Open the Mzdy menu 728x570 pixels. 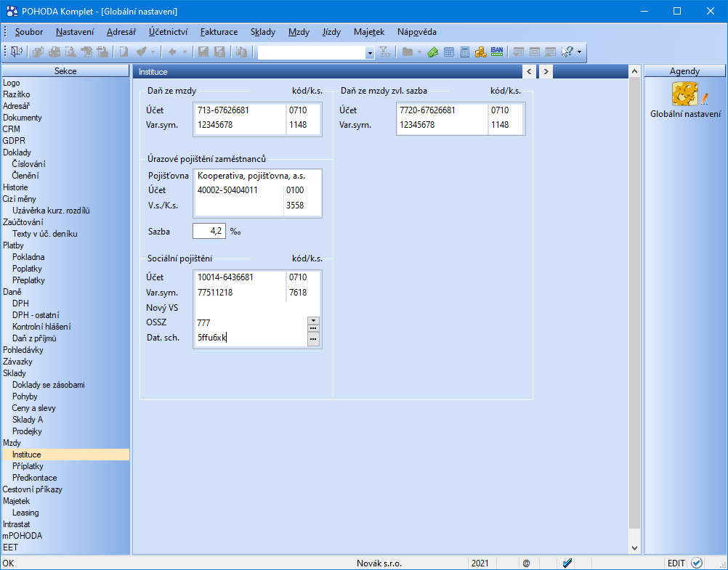coord(299,32)
